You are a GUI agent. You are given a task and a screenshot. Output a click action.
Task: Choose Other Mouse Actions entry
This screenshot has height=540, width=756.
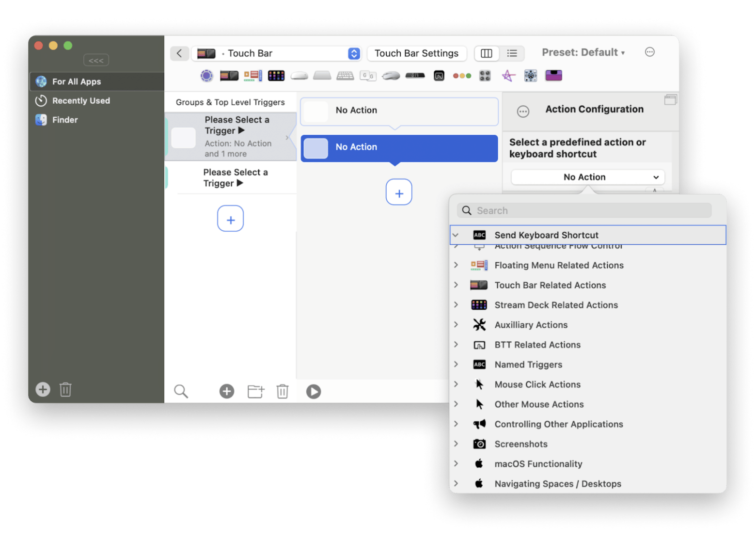pos(588,404)
